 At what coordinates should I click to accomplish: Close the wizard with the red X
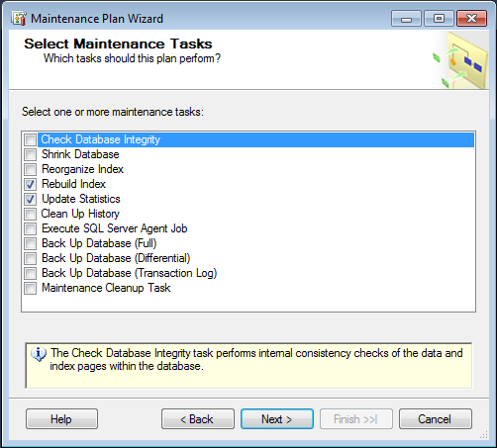pyautogui.click(x=471, y=19)
